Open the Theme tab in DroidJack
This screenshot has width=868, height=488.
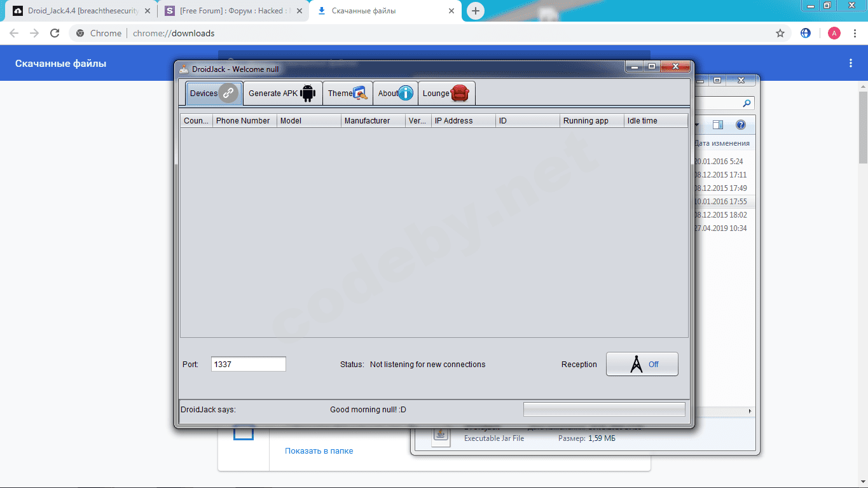click(347, 93)
